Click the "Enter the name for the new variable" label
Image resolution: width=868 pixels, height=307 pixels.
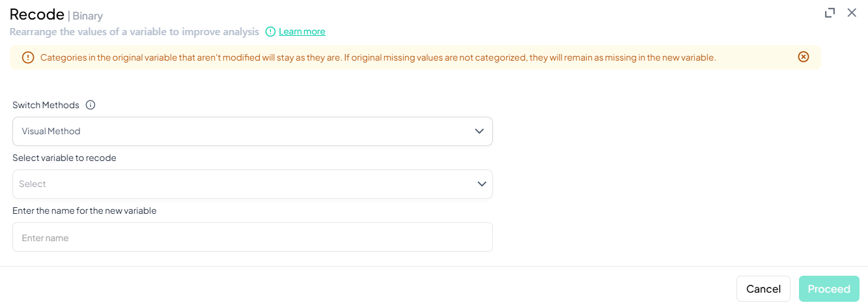point(85,211)
